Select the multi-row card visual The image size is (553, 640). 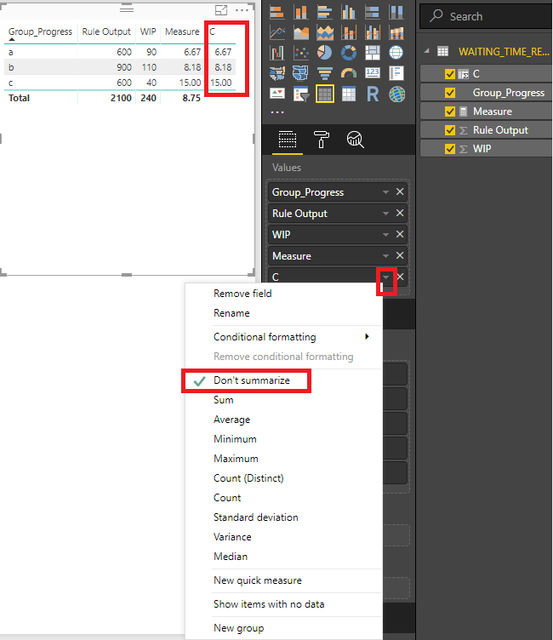point(396,73)
